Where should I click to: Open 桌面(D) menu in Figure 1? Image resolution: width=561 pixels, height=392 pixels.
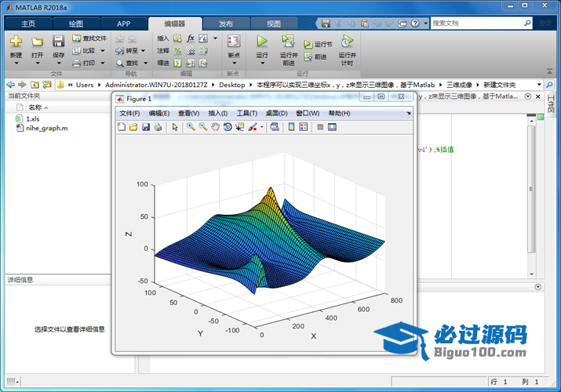(276, 113)
